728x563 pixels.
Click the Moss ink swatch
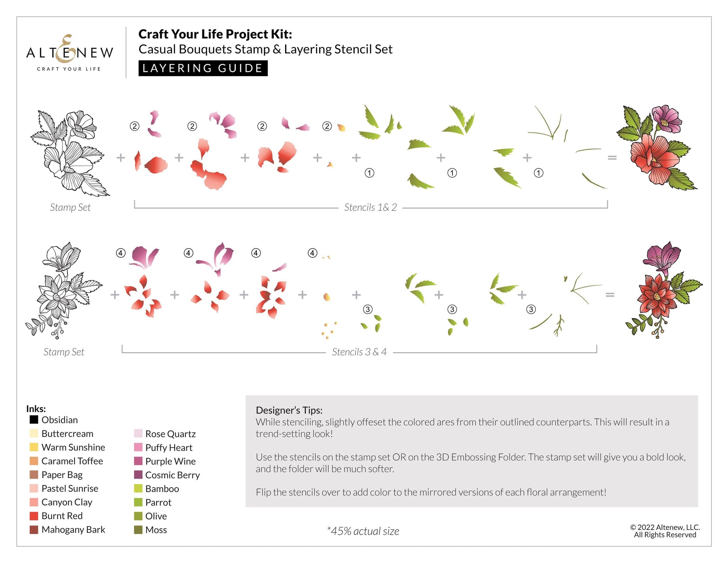click(138, 530)
